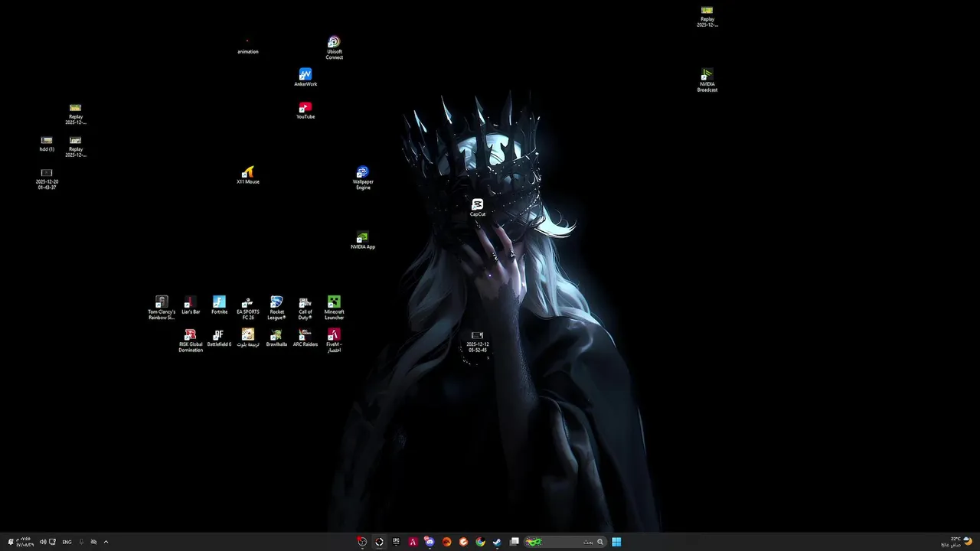Viewport: 980px width, 551px height.
Task: Open the EA SPORTS FC 26 shortcut
Action: coord(248,308)
